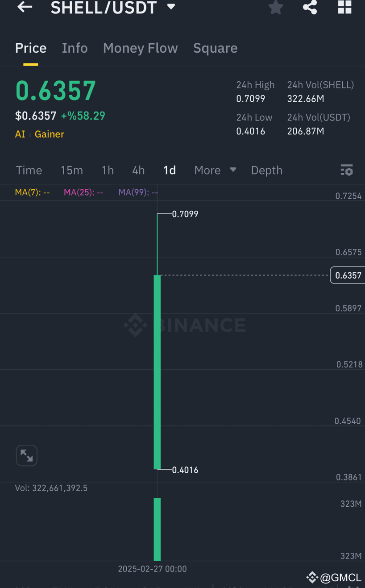Select the 15m interval
This screenshot has width=365, height=588.
pyautogui.click(x=72, y=170)
